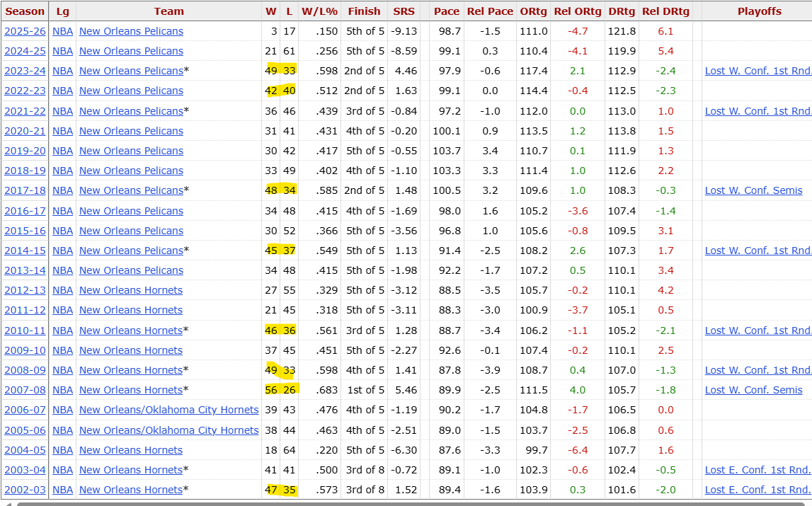Viewport: 812px width, 506px height.
Task: Select the 117.4 offensive rating cell
Action: pyautogui.click(x=534, y=71)
